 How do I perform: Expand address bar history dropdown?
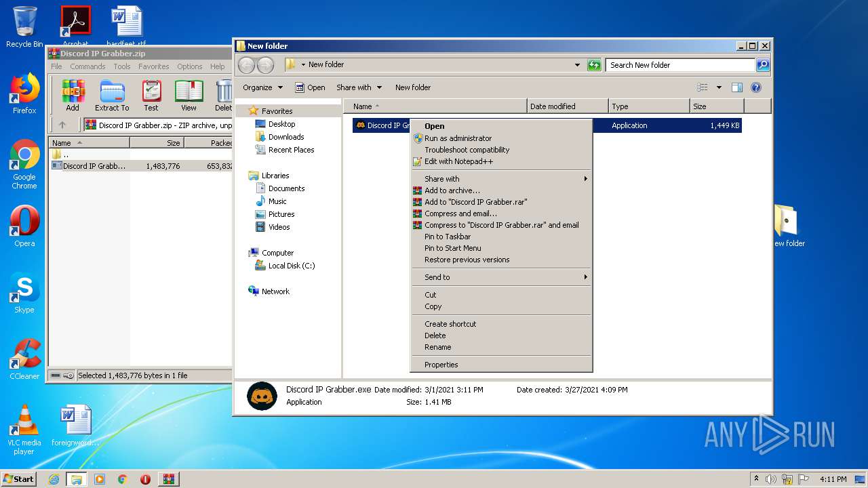[x=577, y=65]
